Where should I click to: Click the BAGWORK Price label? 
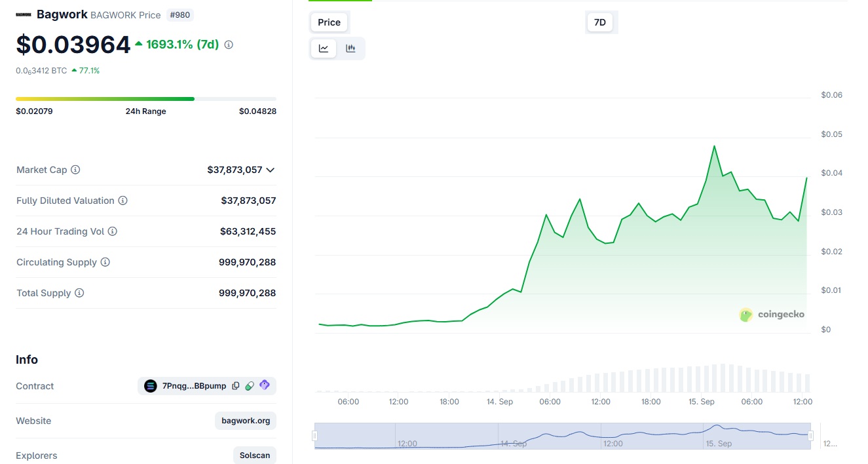coord(125,15)
